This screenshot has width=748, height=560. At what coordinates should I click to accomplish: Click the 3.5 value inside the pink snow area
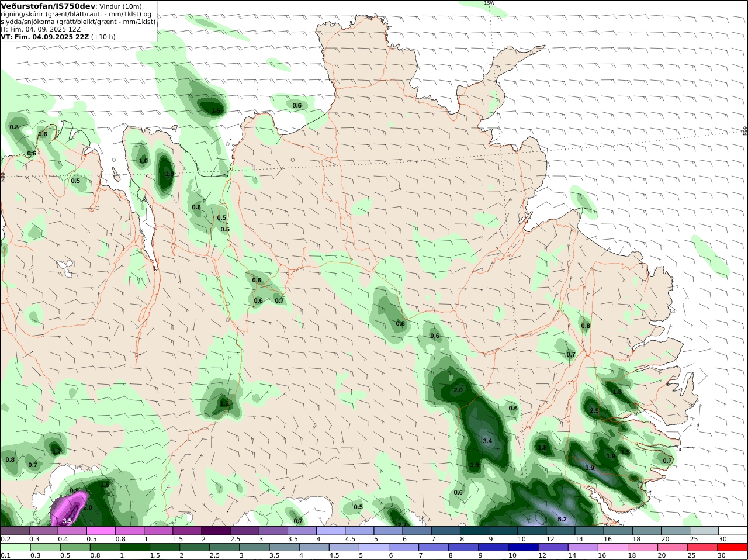67,521
